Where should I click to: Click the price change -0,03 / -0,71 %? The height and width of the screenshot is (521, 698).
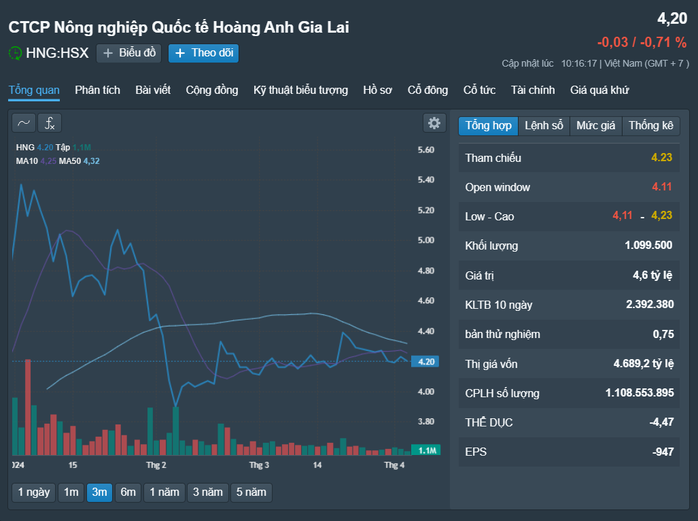(x=641, y=42)
